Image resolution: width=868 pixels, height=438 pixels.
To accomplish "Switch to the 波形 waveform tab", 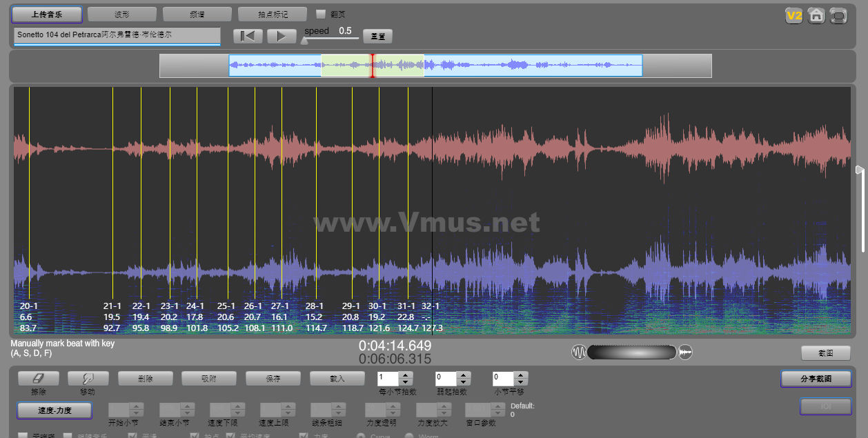I will click(121, 14).
